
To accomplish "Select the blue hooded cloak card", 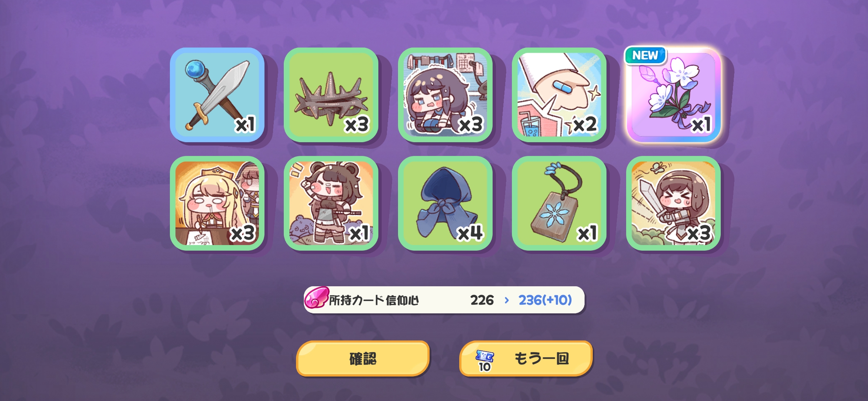I will [x=445, y=203].
